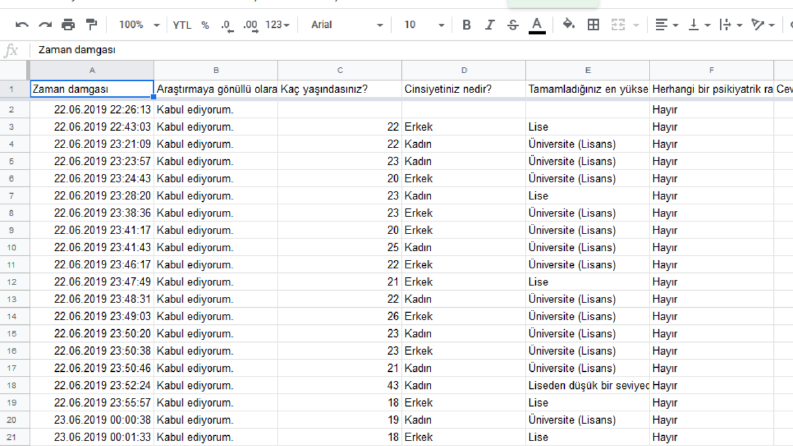The height and width of the screenshot is (446, 793).
Task: Increase decimal places
Action: pos(250,25)
